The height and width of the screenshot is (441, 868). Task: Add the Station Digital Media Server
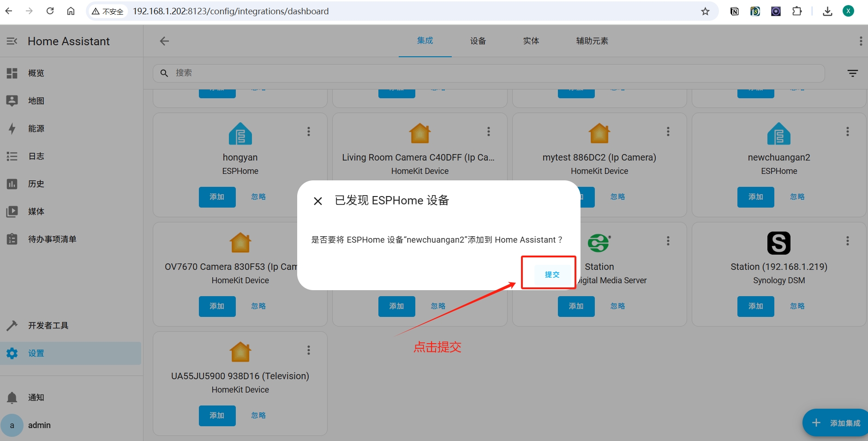coord(576,306)
